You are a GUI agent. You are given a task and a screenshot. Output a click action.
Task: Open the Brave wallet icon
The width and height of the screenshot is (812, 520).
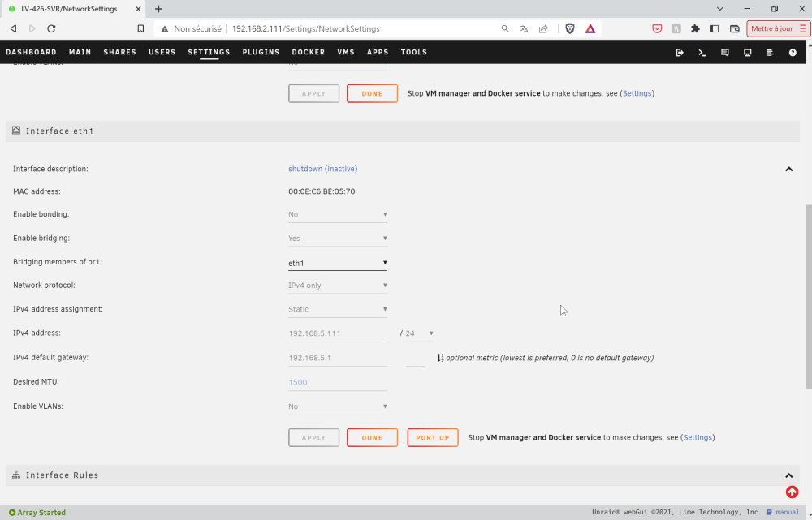point(734,29)
